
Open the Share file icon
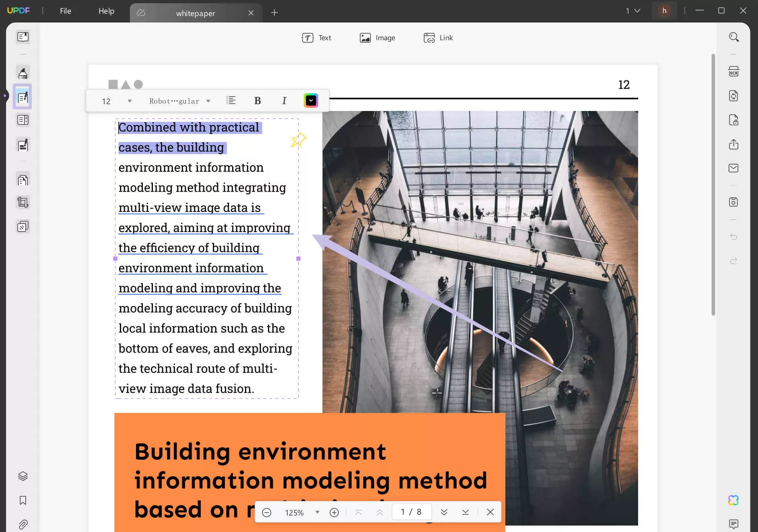tap(733, 144)
